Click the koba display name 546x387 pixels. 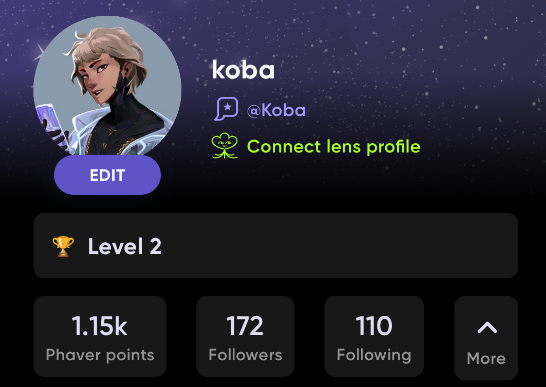pos(243,69)
